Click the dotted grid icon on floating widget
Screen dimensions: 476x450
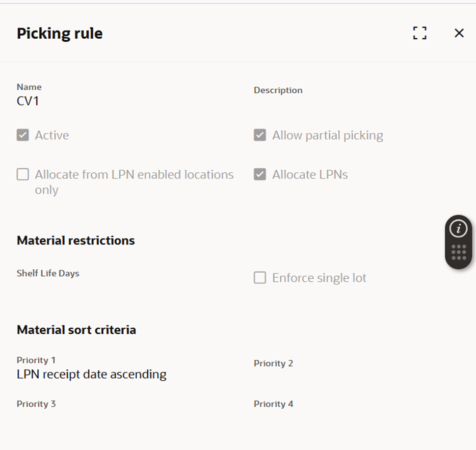pyautogui.click(x=459, y=252)
